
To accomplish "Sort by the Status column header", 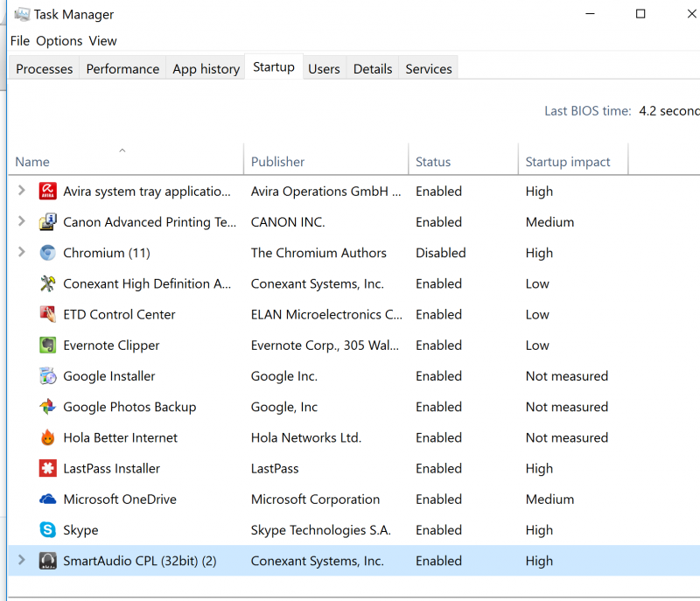I will (x=464, y=159).
